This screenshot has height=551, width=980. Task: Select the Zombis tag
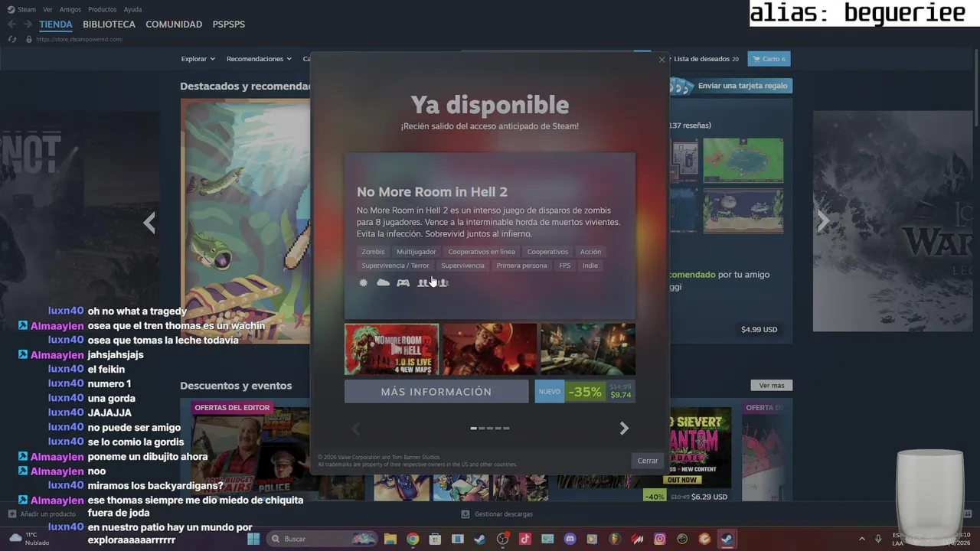[373, 252]
